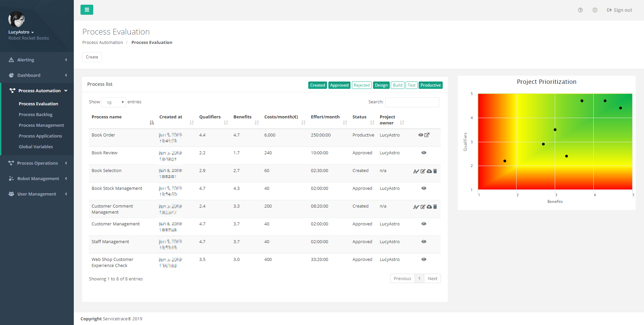This screenshot has width=644, height=325.
Task: Open the help icon in the top bar
Action: (580, 10)
